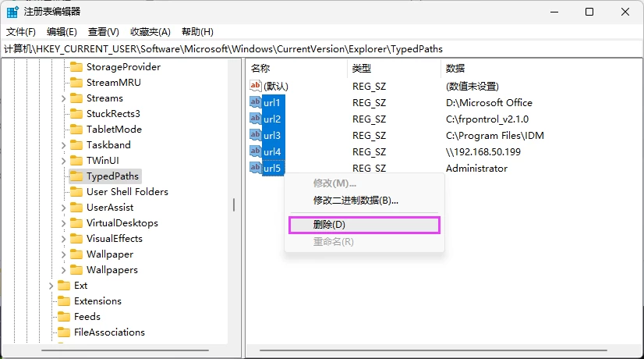Click the StreamMRU folder icon
Image resolution: width=644 pixels, height=359 pixels.
76,82
